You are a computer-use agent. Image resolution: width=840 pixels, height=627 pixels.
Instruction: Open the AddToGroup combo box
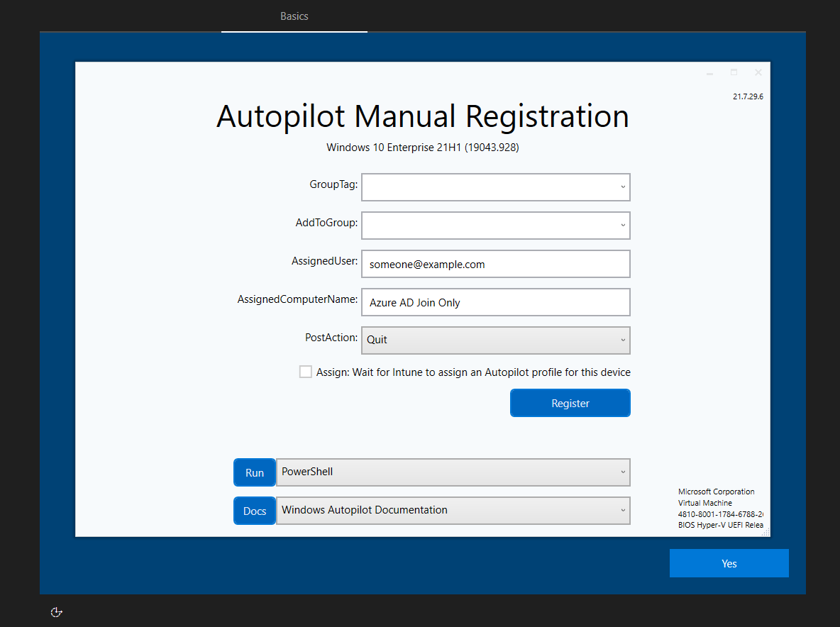pyautogui.click(x=495, y=226)
